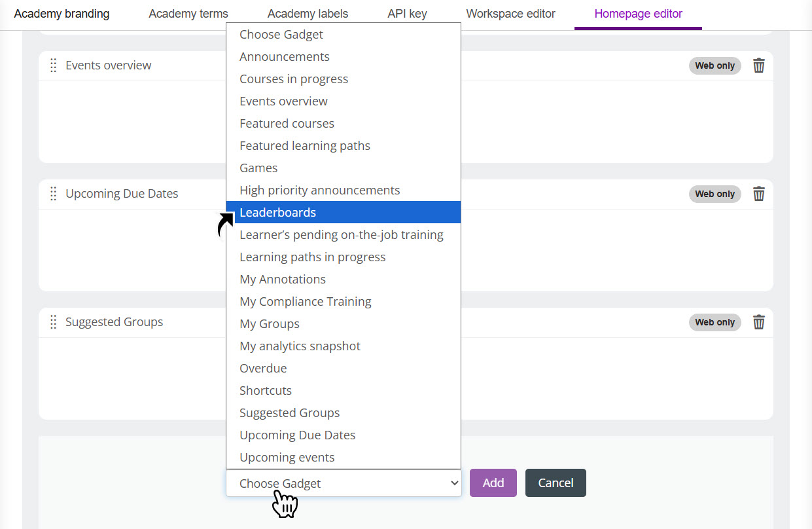Grab the Suggested Groups drag handle
Image resolution: width=812 pixels, height=529 pixels.
coord(54,322)
